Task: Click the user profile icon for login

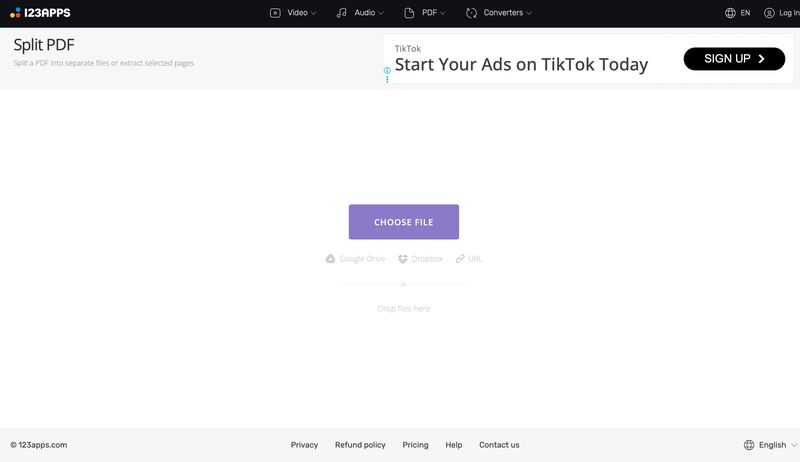Action: [769, 13]
